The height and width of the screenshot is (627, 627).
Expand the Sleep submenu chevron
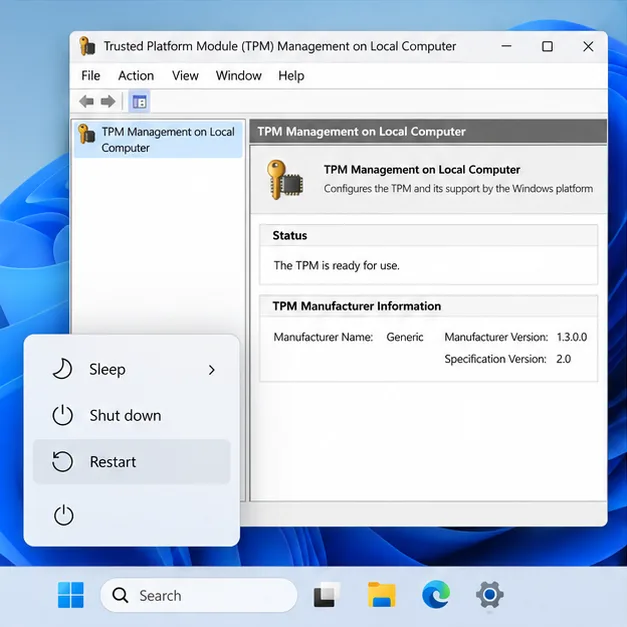[x=212, y=370]
